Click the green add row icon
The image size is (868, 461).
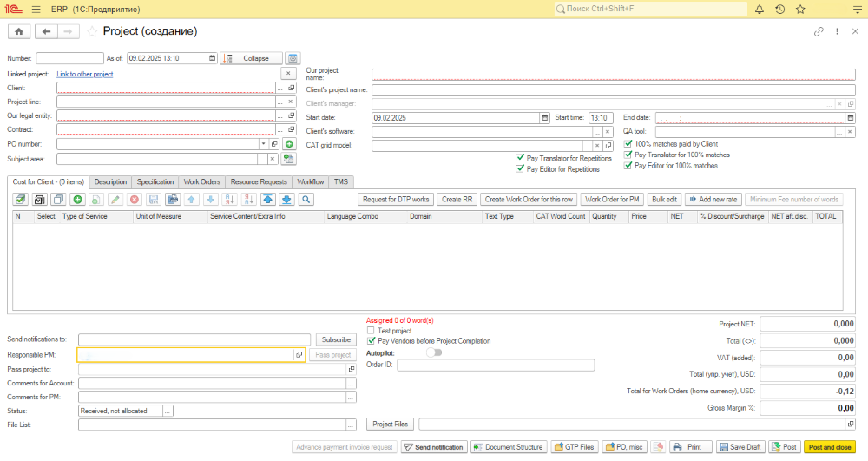point(77,200)
